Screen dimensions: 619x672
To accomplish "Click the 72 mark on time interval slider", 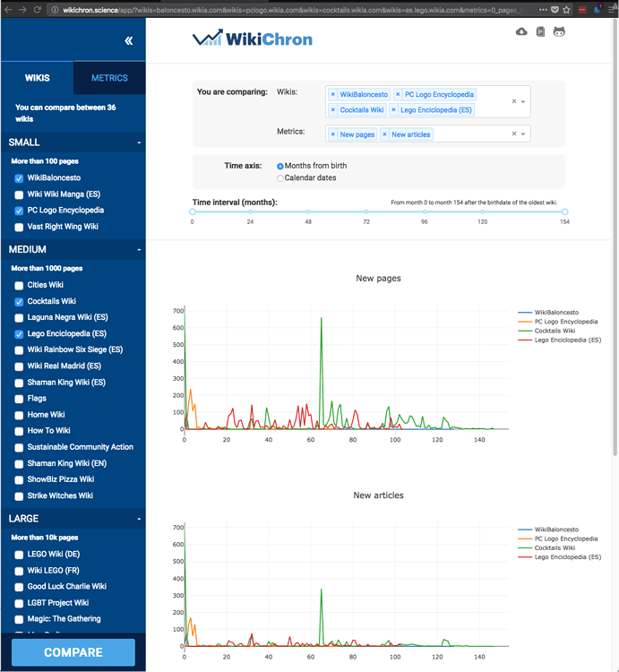I will click(366, 211).
